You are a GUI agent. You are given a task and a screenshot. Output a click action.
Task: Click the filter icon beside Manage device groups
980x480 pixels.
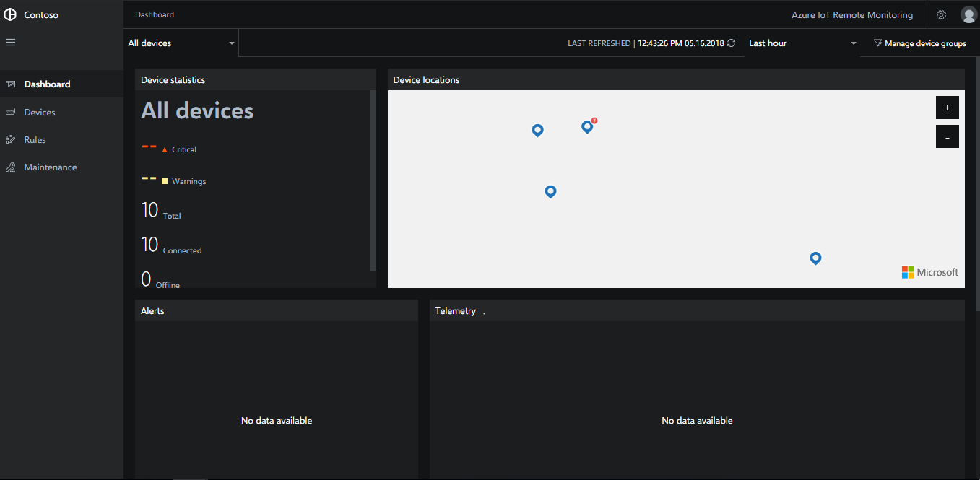(877, 43)
